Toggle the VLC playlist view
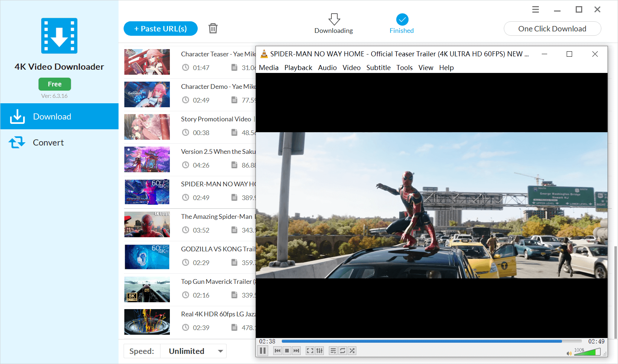Screen dimensions: 618x364 tap(333, 351)
